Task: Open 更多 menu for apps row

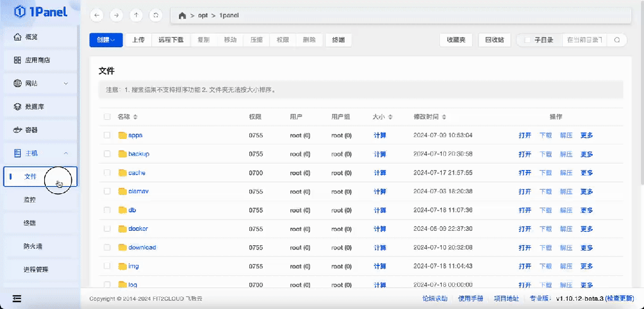Action: tap(587, 135)
